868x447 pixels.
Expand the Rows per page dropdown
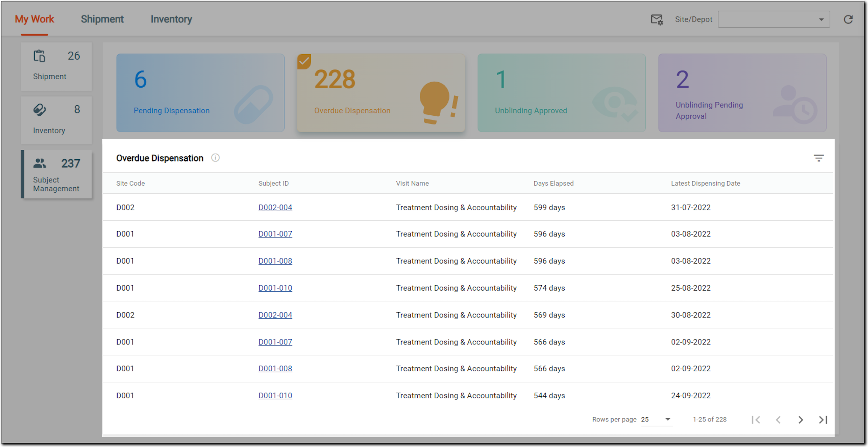[x=656, y=420]
